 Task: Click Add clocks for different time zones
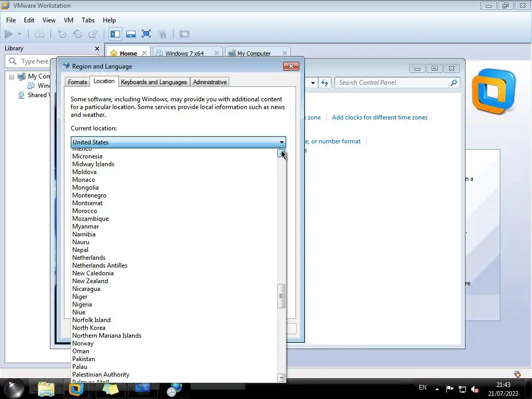(380, 117)
